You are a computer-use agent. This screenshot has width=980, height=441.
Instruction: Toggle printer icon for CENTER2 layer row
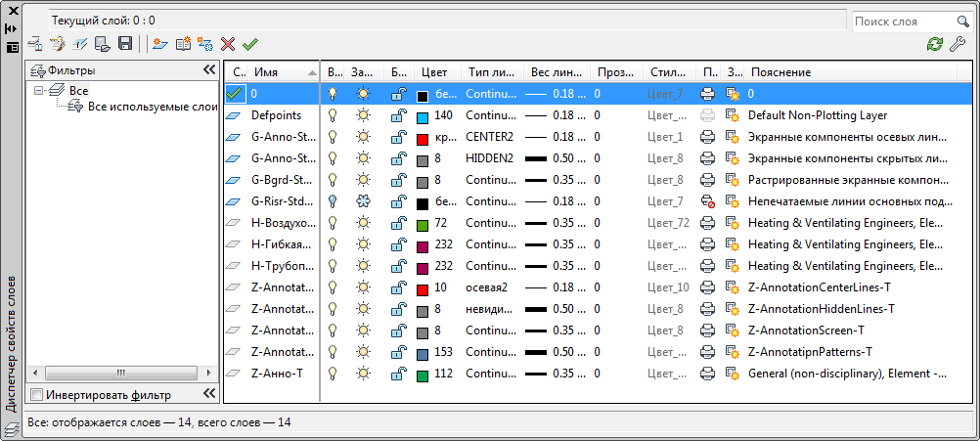click(707, 137)
